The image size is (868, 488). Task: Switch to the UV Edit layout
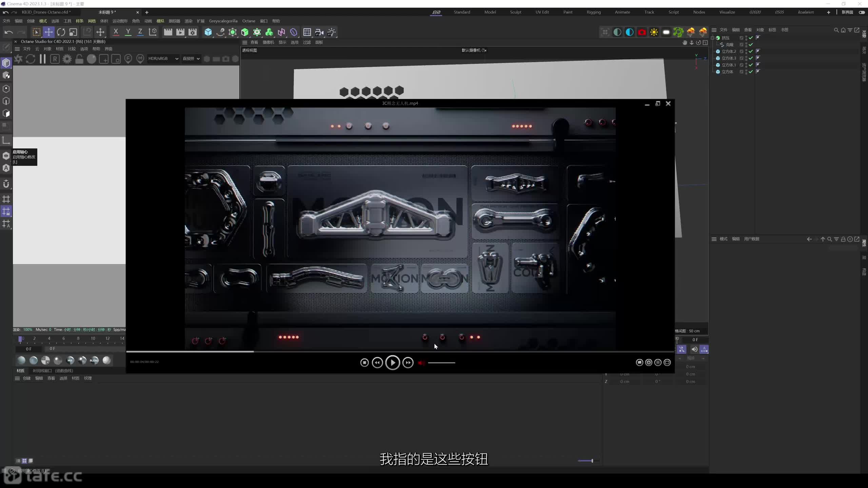pyautogui.click(x=542, y=12)
